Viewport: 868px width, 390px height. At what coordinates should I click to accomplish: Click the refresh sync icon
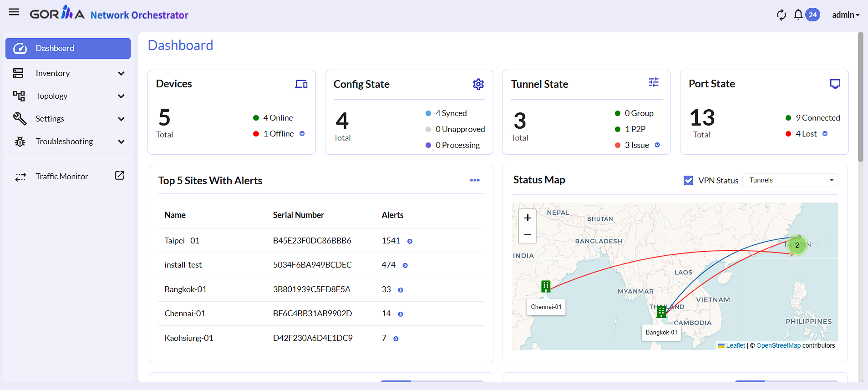[x=782, y=15]
